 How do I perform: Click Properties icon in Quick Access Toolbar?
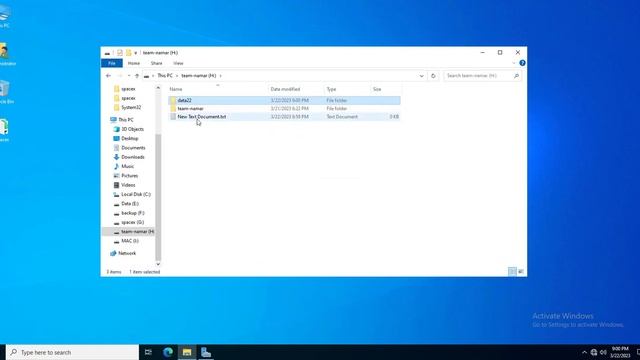click(120, 53)
